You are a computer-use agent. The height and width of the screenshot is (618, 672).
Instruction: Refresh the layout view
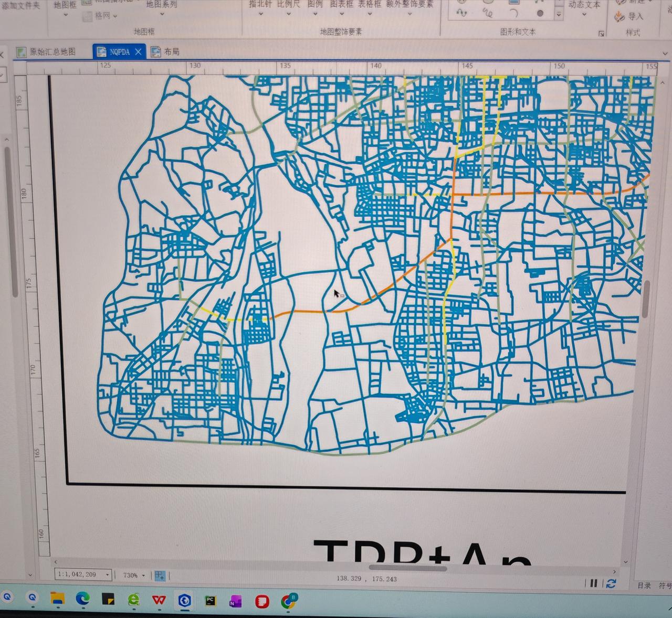[611, 583]
